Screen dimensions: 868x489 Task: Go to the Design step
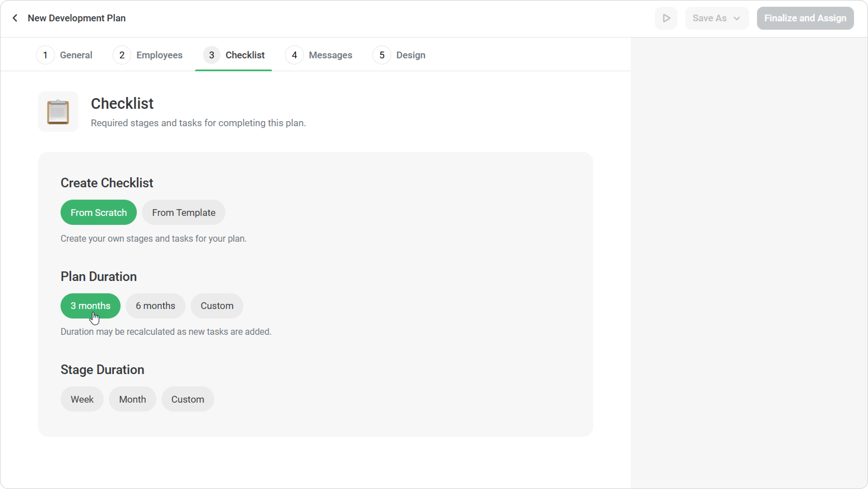pyautogui.click(x=410, y=55)
